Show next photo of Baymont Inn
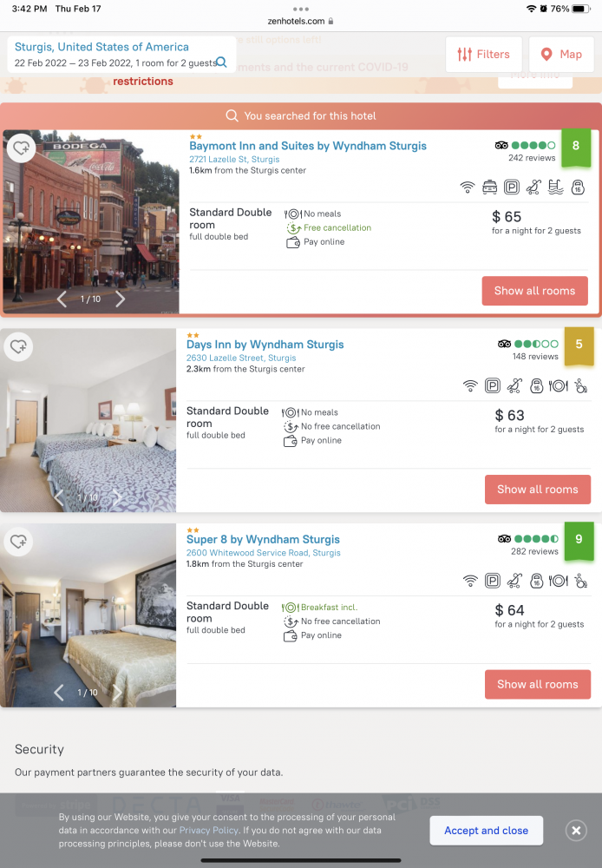The width and height of the screenshot is (602, 868). (120, 299)
